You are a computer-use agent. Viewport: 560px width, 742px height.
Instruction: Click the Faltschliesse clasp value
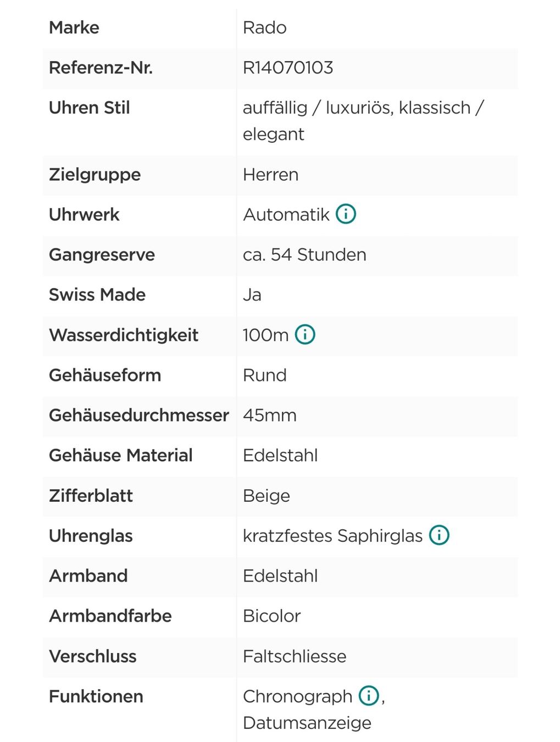coord(295,656)
